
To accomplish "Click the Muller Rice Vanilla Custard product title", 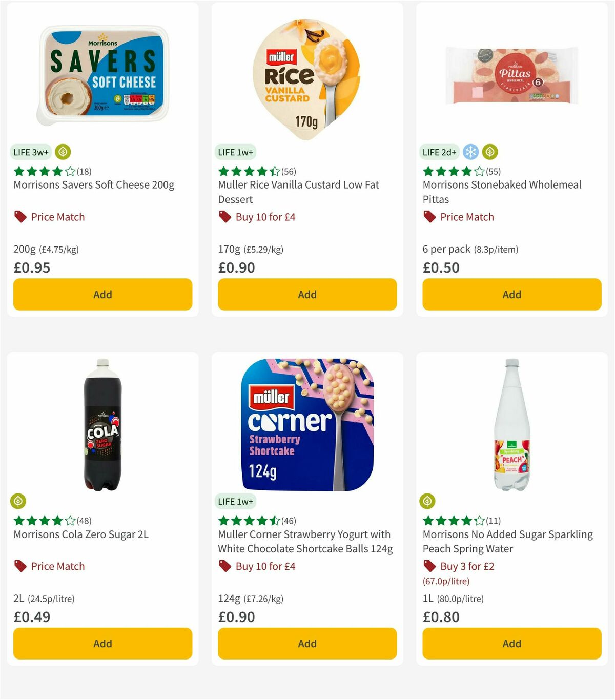I will (x=298, y=192).
